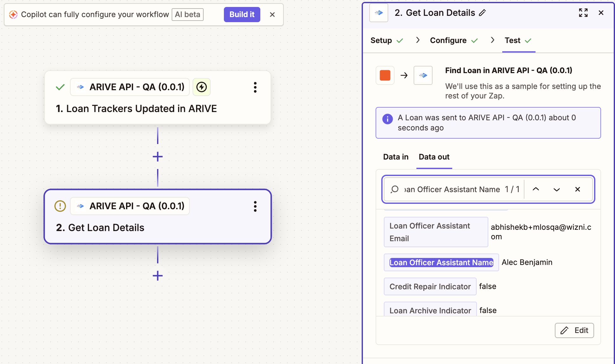615x364 pixels.
Task: Open three-dot menu on Loan Trackers step
Action: [255, 87]
